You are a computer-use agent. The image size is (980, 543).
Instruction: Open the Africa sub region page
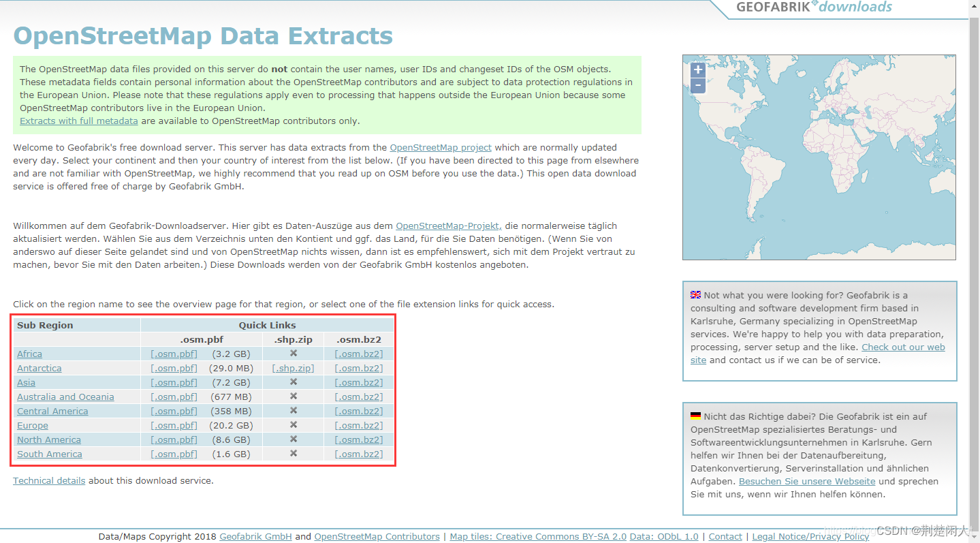[29, 354]
